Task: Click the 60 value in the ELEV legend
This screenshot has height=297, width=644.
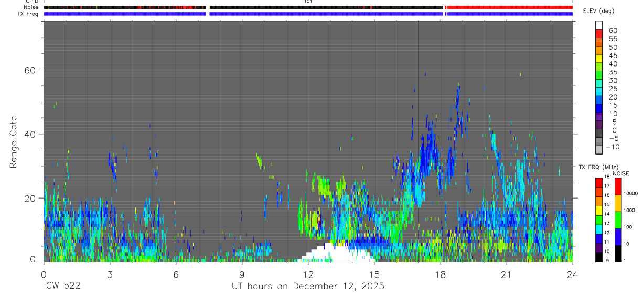Action: coord(613,30)
